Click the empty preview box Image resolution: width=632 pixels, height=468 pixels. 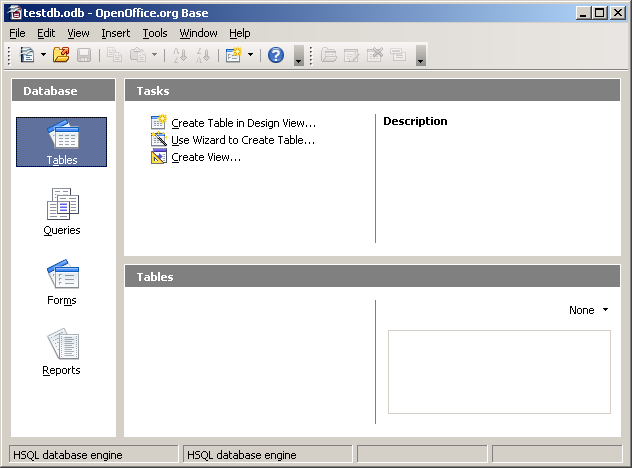499,372
